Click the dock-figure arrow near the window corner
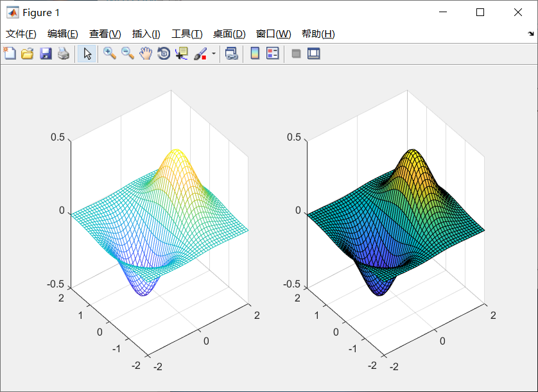 [532, 33]
